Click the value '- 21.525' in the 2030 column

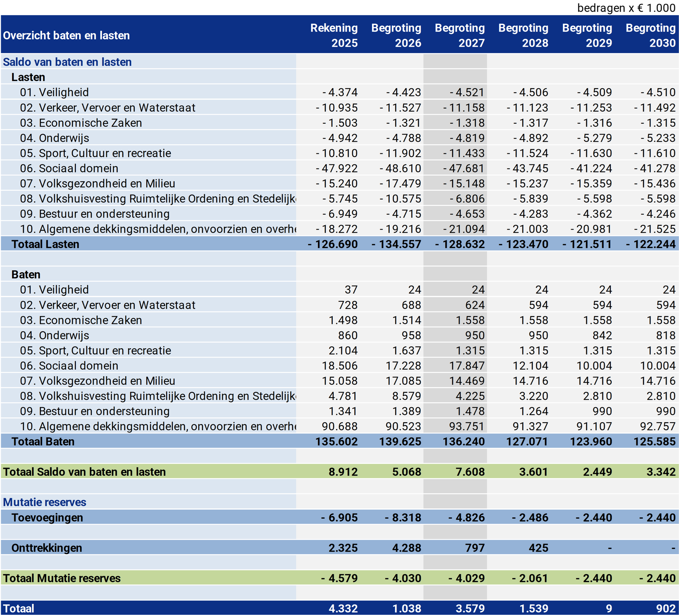tap(655, 229)
